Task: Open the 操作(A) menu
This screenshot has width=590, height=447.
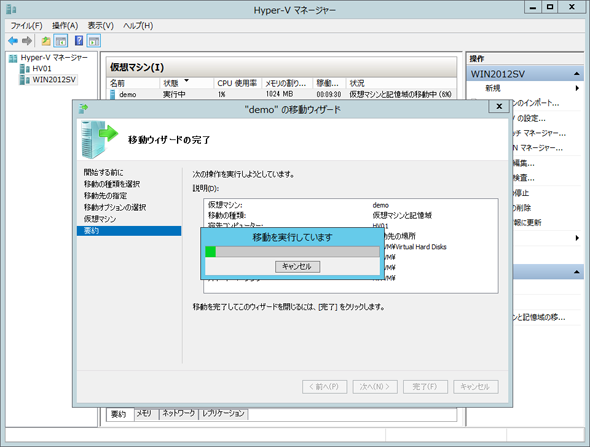Action: click(65, 26)
